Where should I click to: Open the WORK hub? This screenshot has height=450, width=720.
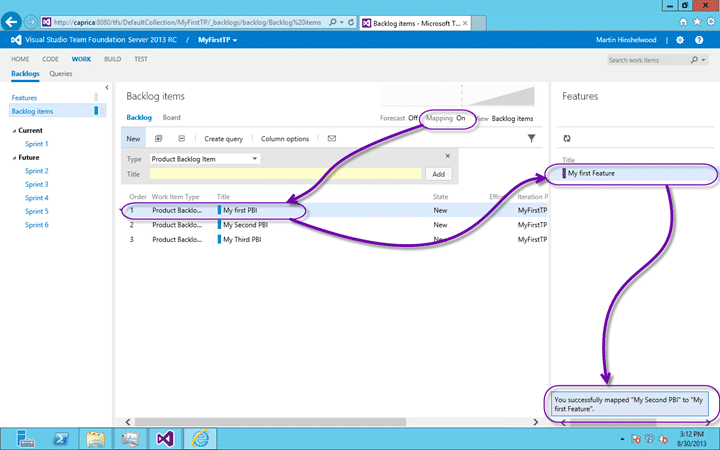(81, 59)
